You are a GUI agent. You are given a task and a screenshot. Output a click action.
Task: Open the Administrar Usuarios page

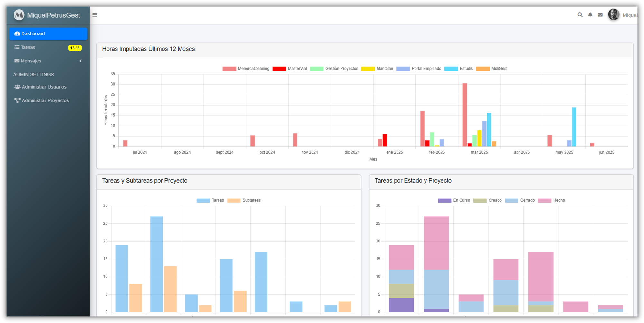click(44, 86)
